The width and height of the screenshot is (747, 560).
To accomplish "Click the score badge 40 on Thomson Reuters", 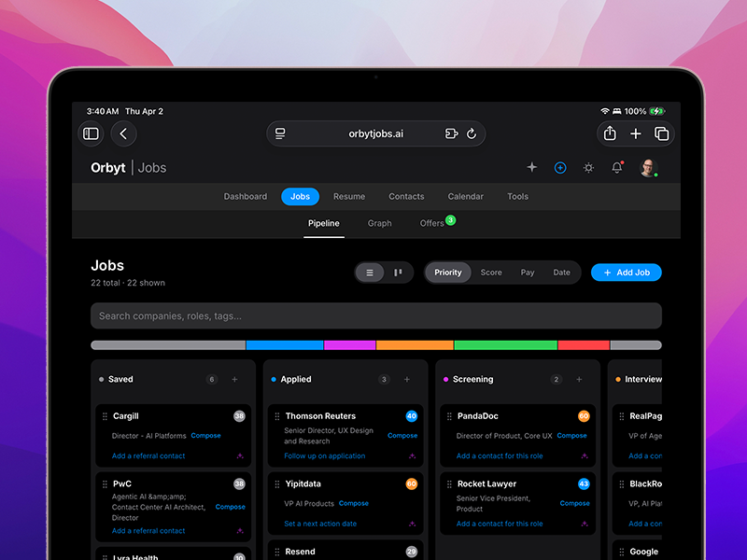I will click(x=412, y=416).
